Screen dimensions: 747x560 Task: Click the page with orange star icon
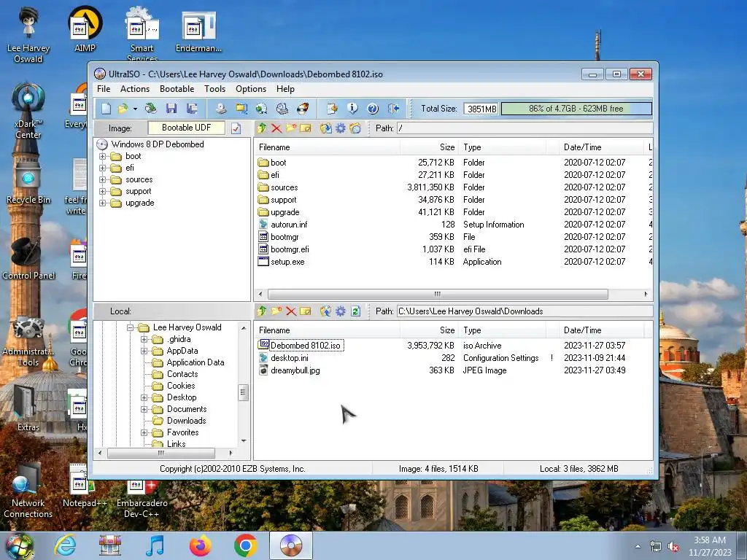pos(332,109)
